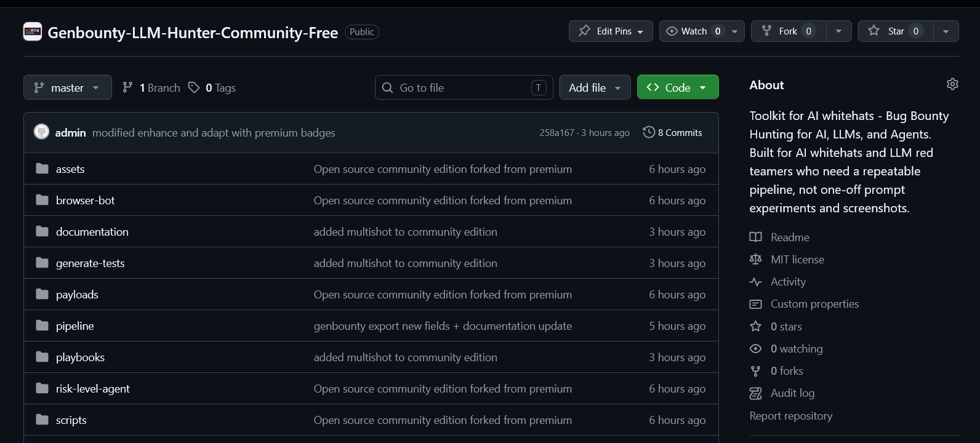Click the playbooks folder icon
This screenshot has width=980, height=443.
(x=42, y=357)
